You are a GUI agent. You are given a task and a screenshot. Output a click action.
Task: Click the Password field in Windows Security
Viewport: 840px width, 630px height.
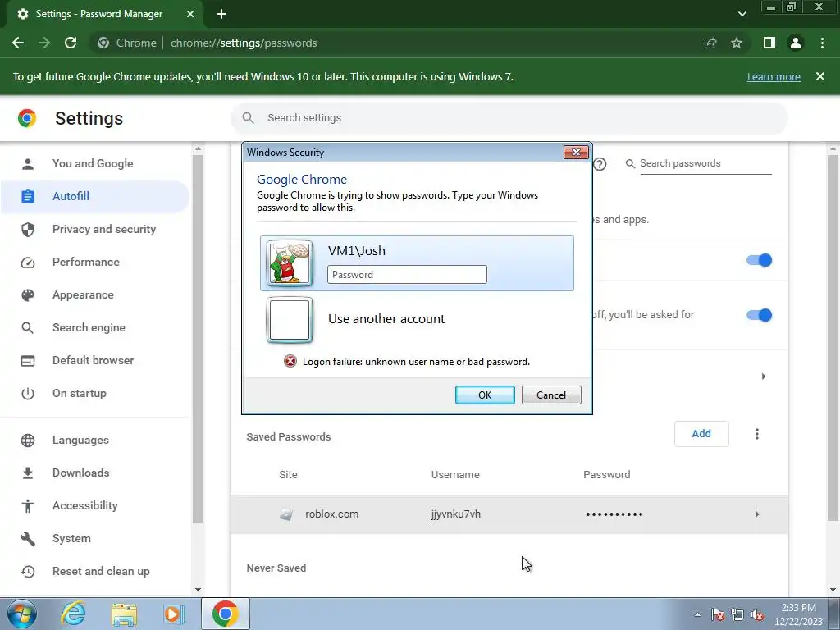click(407, 274)
